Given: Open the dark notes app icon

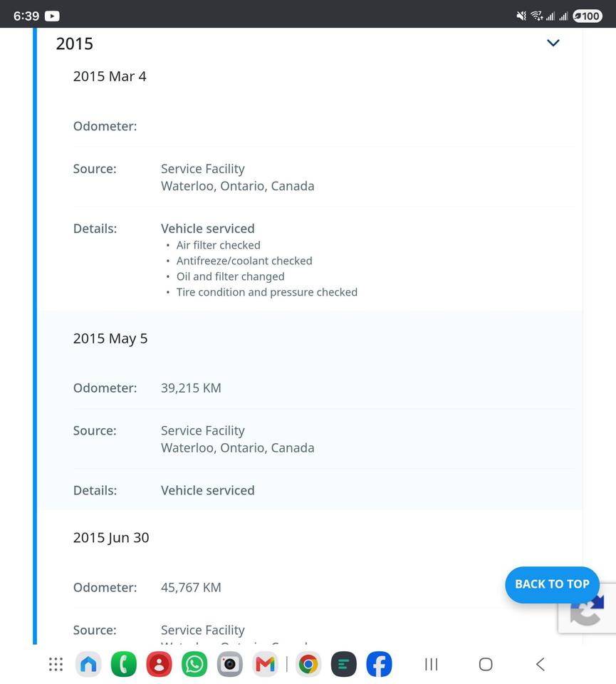Looking at the screenshot, I should pyautogui.click(x=343, y=664).
